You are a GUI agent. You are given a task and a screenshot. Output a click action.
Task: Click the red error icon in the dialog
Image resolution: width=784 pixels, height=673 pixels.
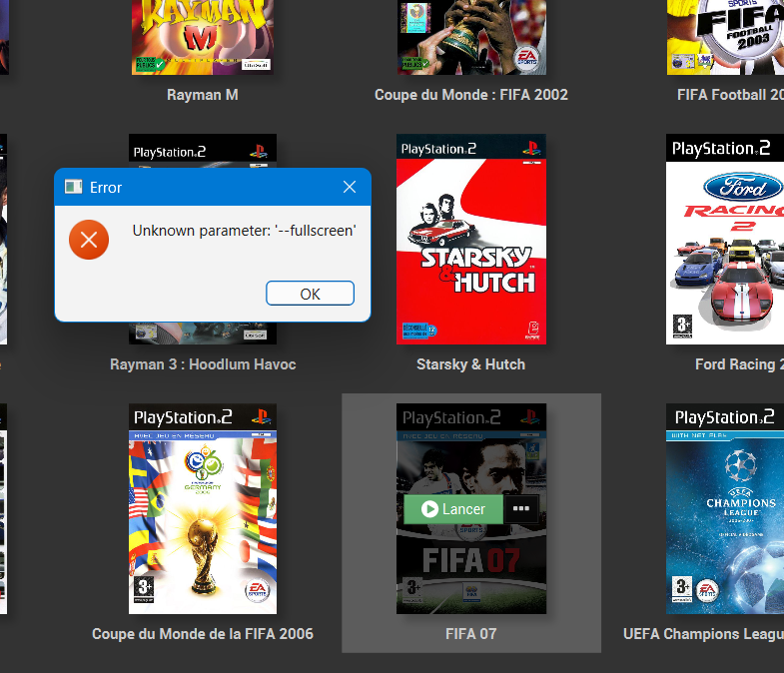(89, 240)
